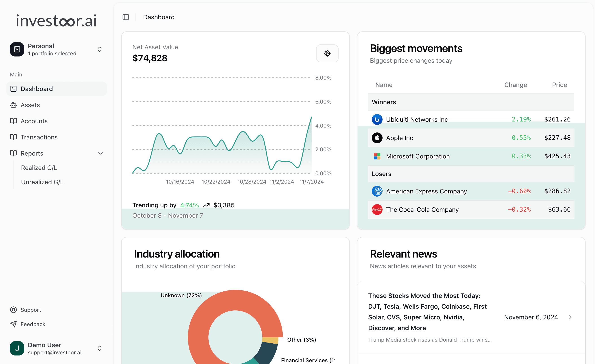This screenshot has width=595, height=364.
Task: Open the Demo User account menu chevrons
Action: coord(99,348)
